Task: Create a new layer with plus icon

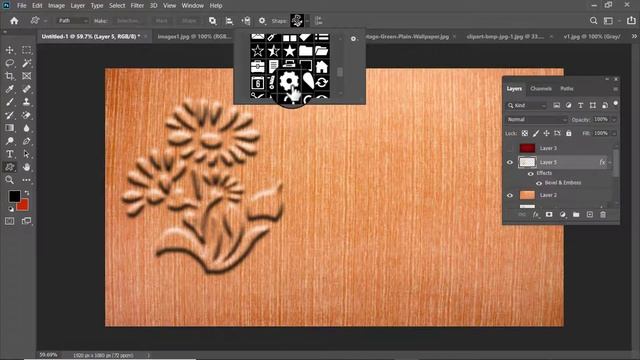Action: click(590, 214)
